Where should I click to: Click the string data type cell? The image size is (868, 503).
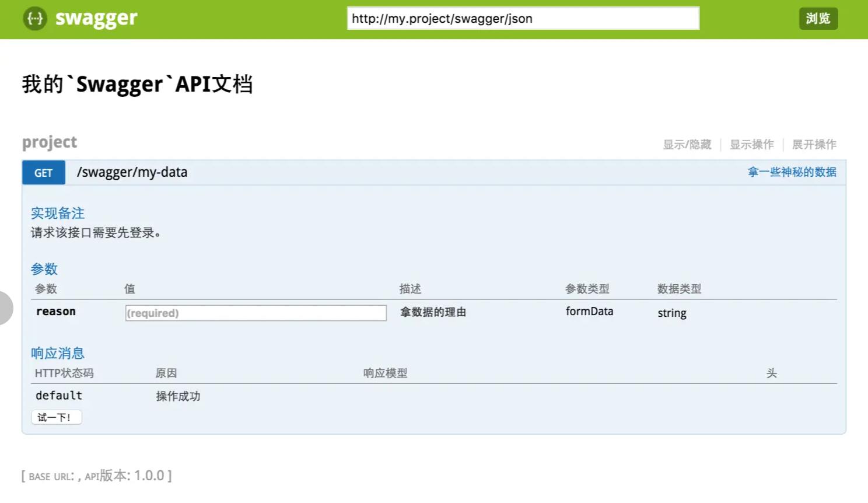(672, 313)
